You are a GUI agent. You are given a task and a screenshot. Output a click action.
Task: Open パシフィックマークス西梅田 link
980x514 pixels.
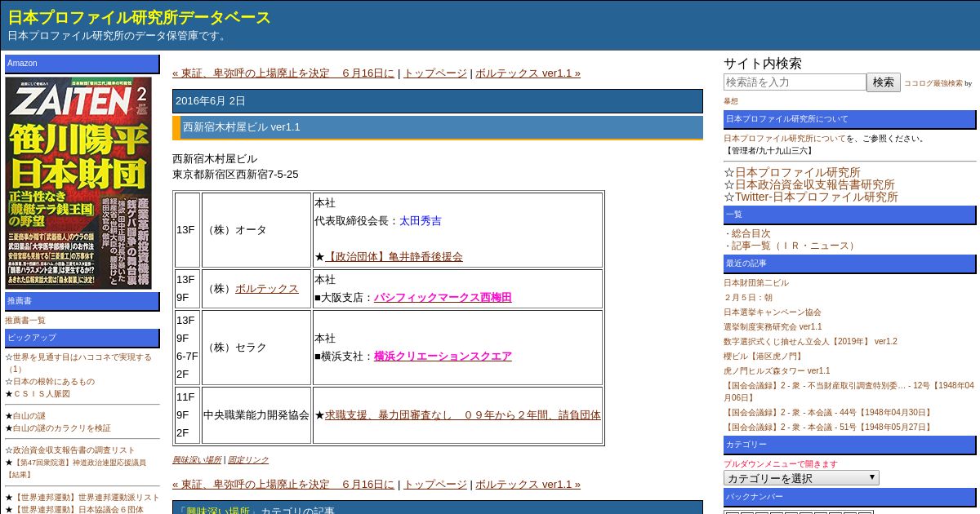(x=443, y=298)
